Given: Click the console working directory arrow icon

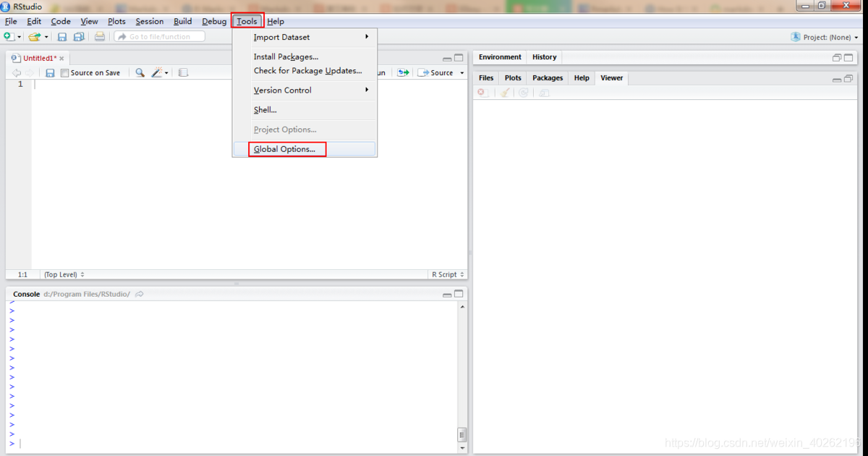Looking at the screenshot, I should 140,295.
